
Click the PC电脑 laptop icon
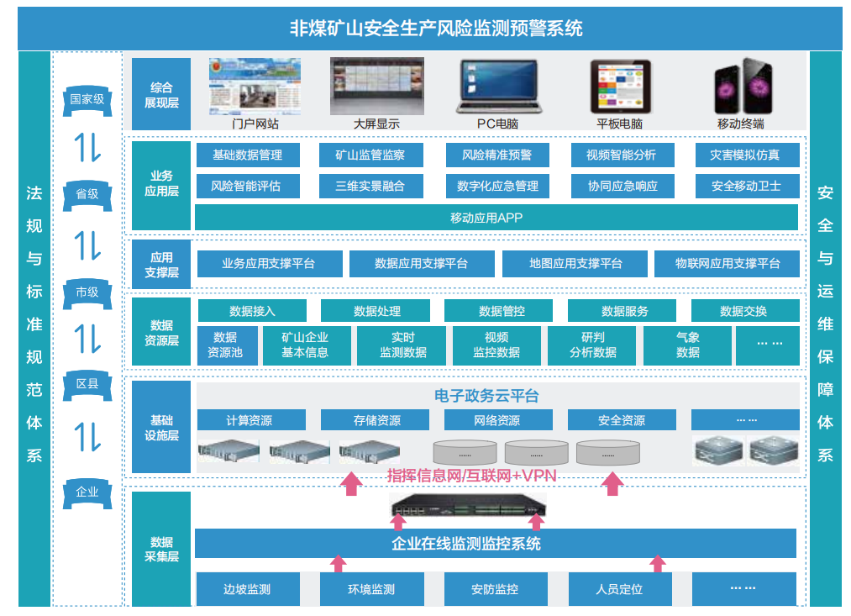point(497,87)
